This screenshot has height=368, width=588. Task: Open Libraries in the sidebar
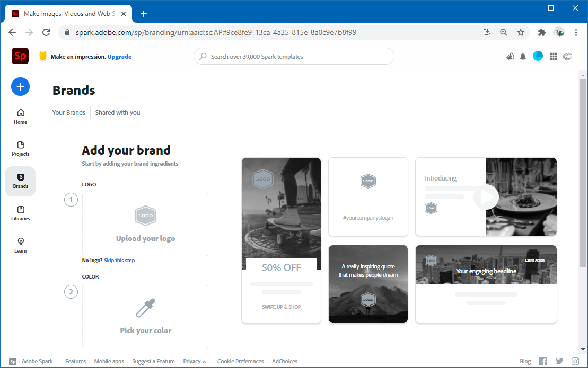coord(21,213)
